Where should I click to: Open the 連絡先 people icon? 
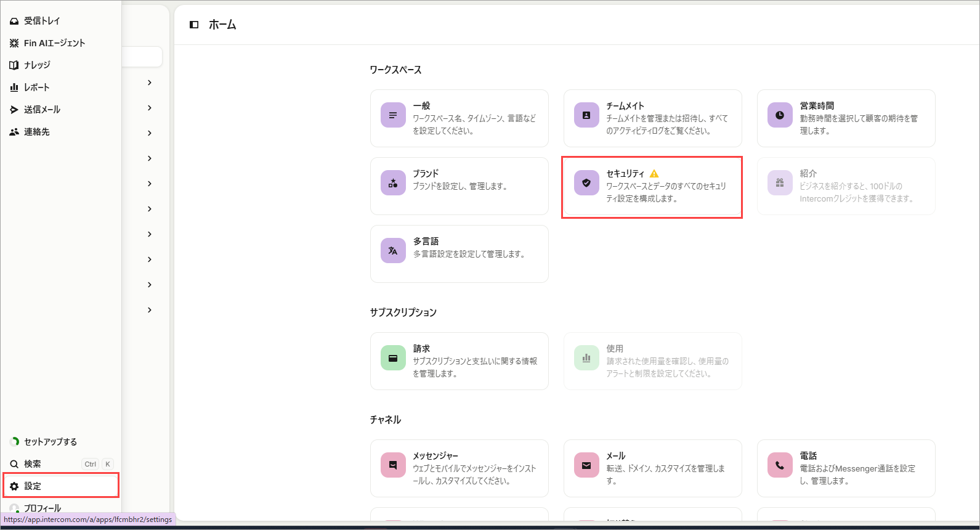click(14, 132)
